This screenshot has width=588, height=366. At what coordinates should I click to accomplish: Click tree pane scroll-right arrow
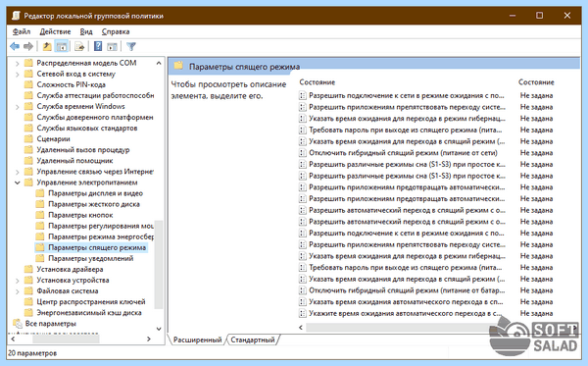pos(149,339)
